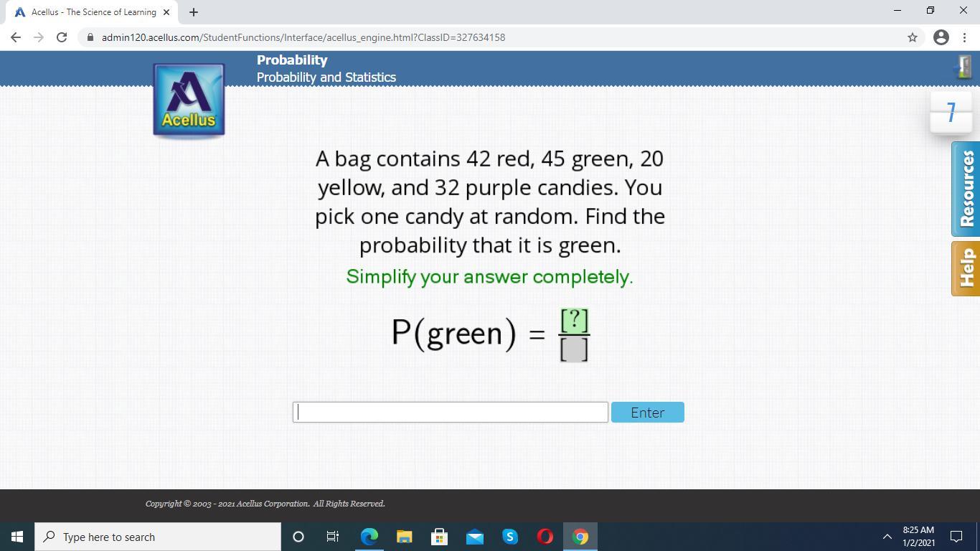Click the taskbar search box
This screenshot has width=980, height=551.
tap(158, 537)
